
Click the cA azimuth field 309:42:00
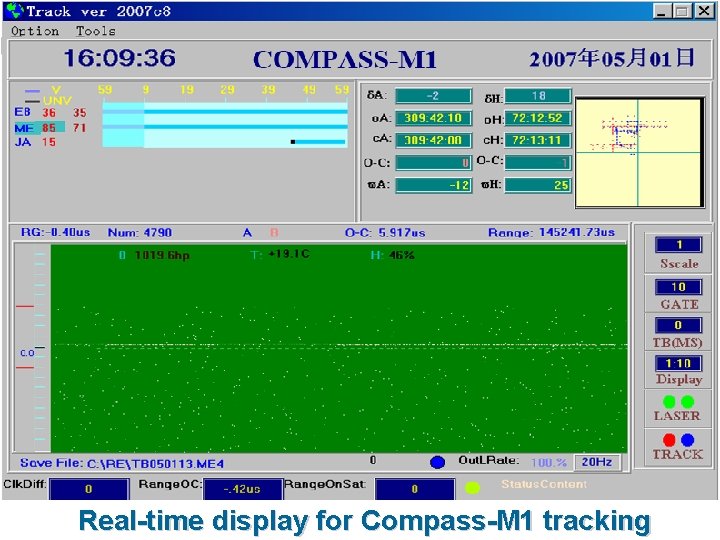tap(433, 140)
